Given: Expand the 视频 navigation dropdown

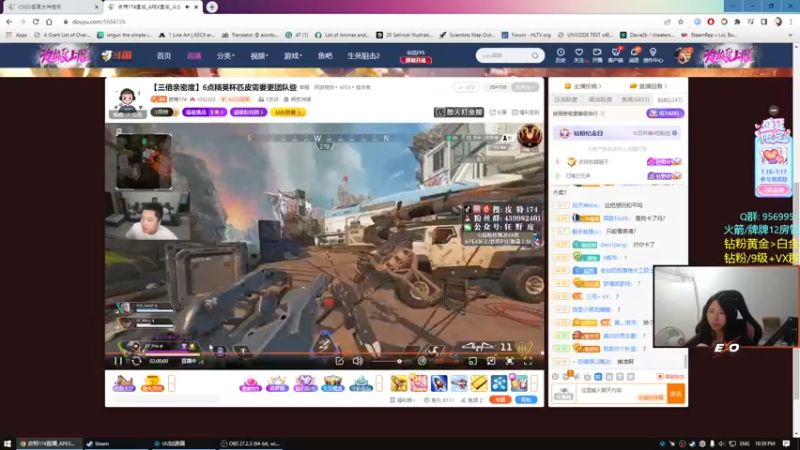Looking at the screenshot, I should (x=259, y=56).
